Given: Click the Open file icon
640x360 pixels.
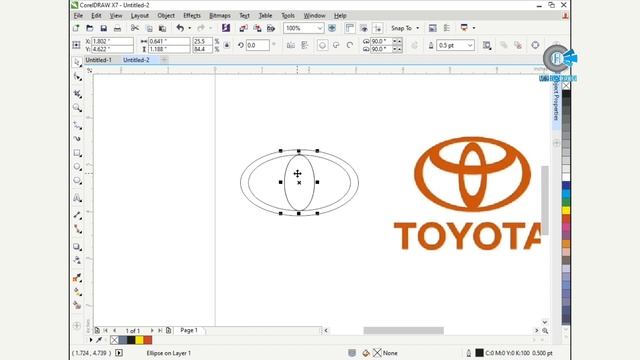Looking at the screenshot, I should [90, 28].
